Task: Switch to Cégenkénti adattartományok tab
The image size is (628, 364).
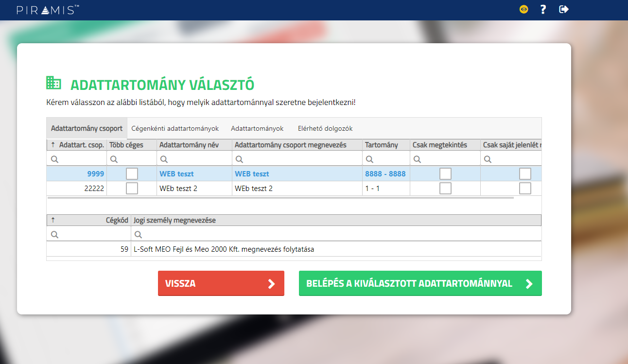Action: click(x=175, y=129)
